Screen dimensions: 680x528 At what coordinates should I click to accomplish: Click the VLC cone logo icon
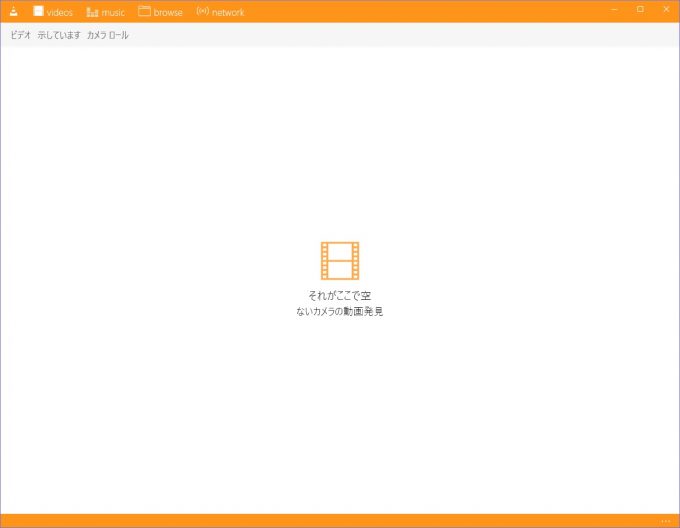click(13, 12)
